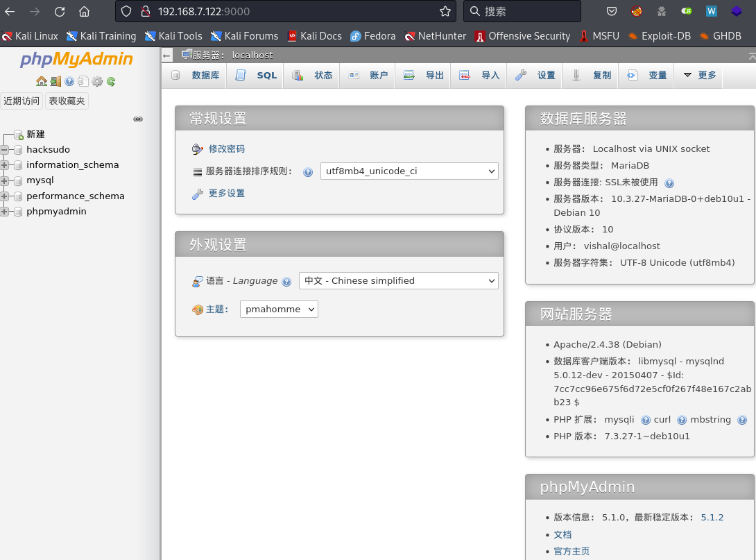This screenshot has width=756, height=560.
Task: Reload navigation panel with green refresh icon
Action: [111, 81]
